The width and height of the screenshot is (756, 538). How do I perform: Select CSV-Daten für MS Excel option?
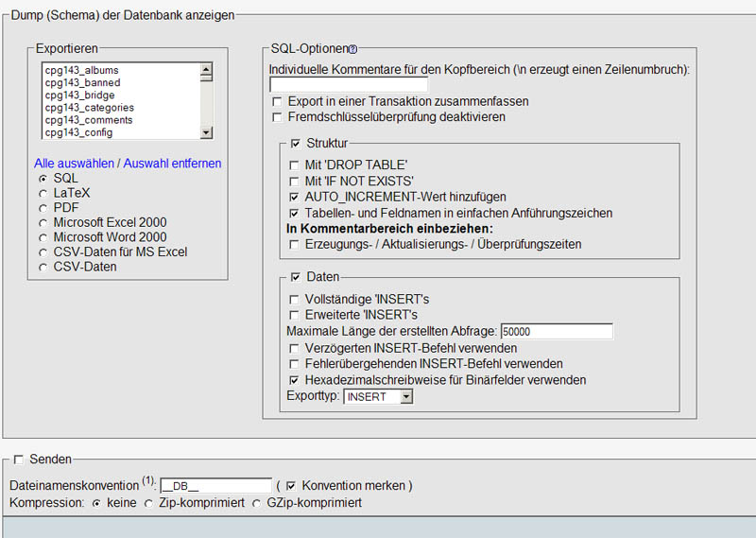click(43, 252)
